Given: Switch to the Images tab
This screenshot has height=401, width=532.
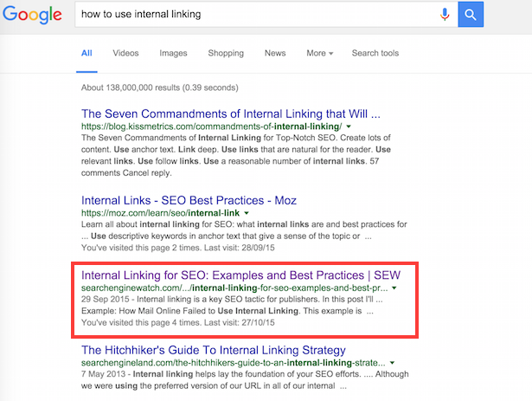Looking at the screenshot, I should tap(173, 53).
